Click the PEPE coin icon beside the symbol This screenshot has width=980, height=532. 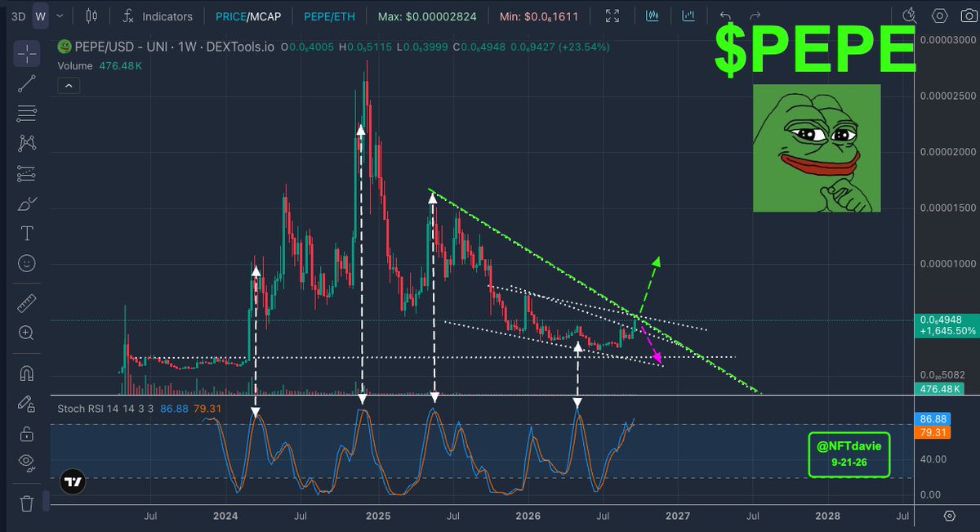pyautogui.click(x=64, y=47)
